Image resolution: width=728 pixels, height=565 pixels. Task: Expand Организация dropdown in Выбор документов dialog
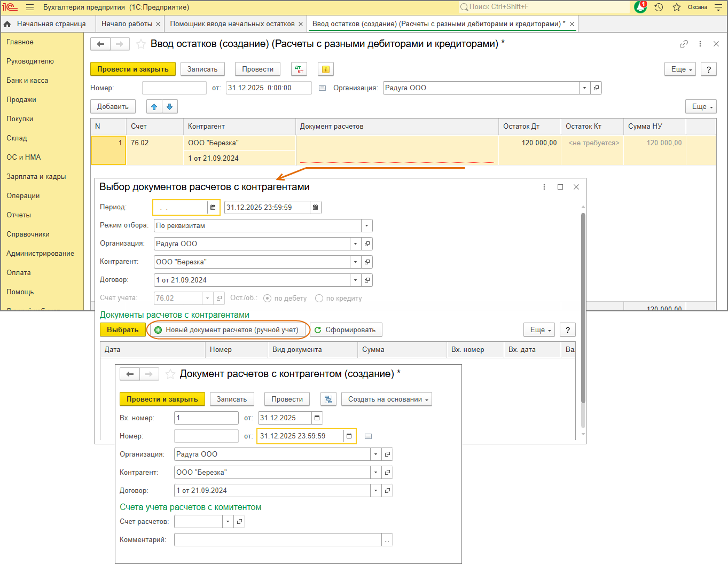tap(356, 244)
